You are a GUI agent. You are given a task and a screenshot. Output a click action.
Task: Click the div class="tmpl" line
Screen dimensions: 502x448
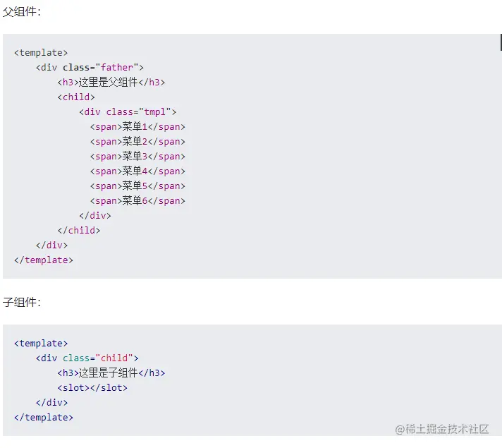pyautogui.click(x=128, y=111)
